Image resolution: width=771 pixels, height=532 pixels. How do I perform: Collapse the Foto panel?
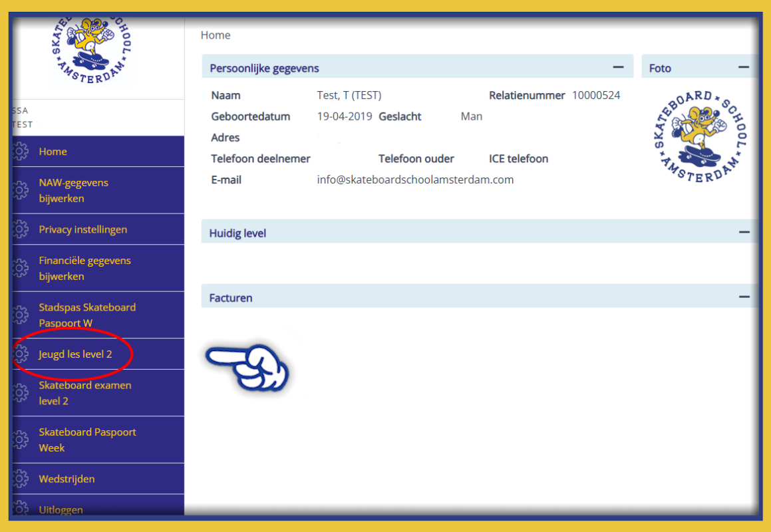click(743, 67)
